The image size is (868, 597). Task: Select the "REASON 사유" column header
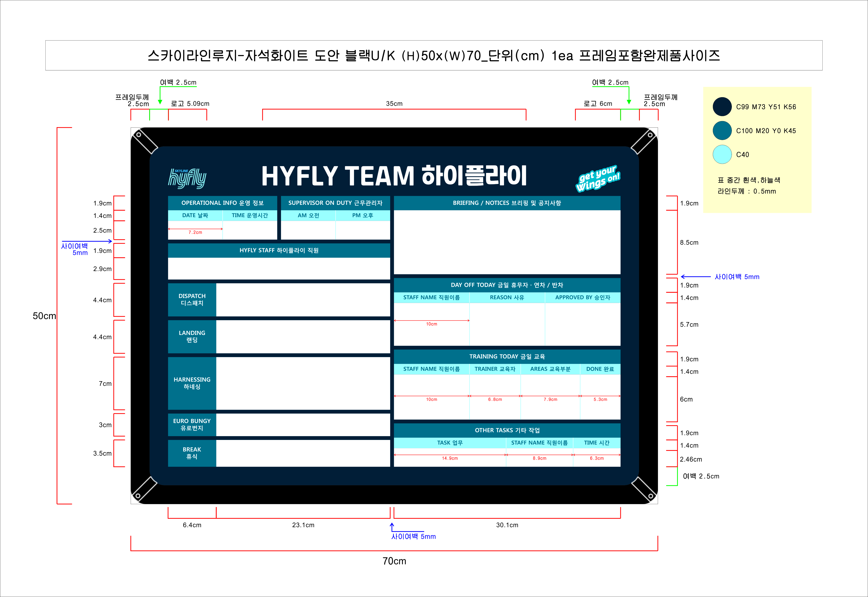[x=507, y=297]
